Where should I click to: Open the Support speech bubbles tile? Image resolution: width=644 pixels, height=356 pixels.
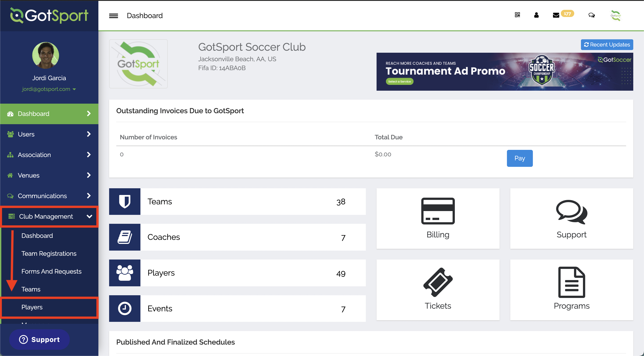572,218
